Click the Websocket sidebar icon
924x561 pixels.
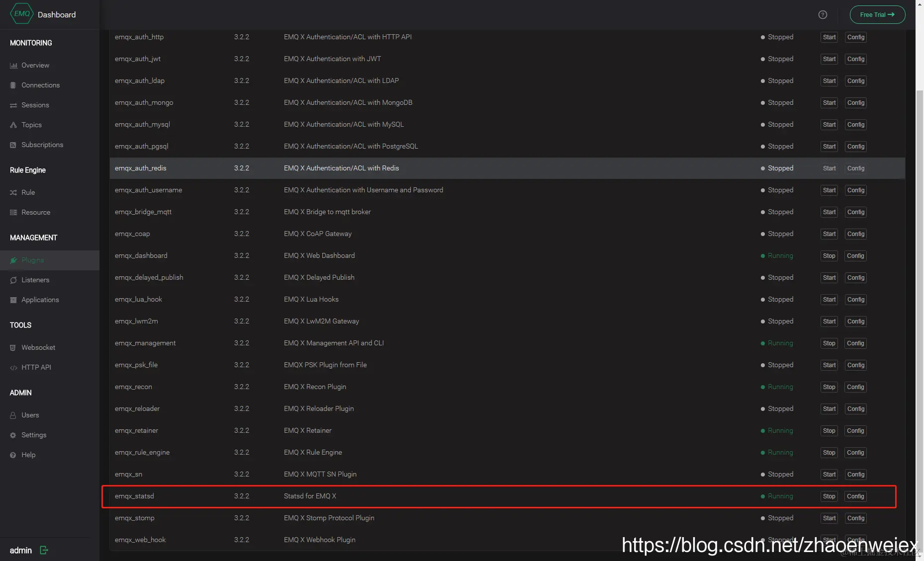coord(13,348)
